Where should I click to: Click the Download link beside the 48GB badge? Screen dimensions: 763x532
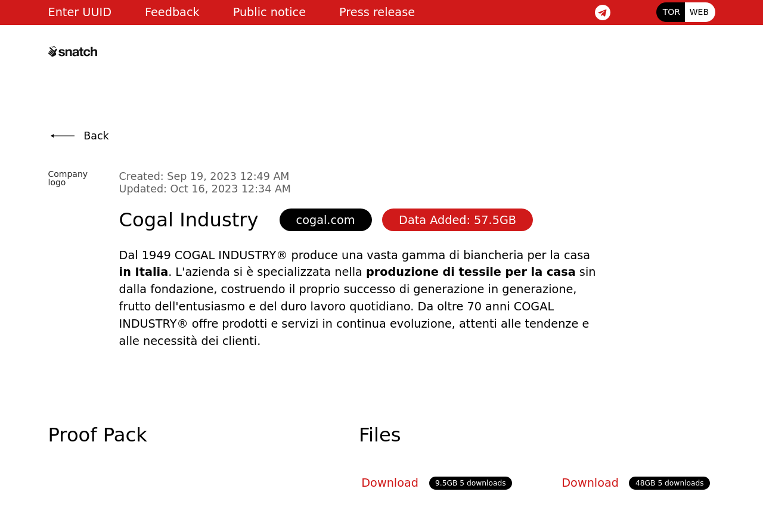point(590,483)
